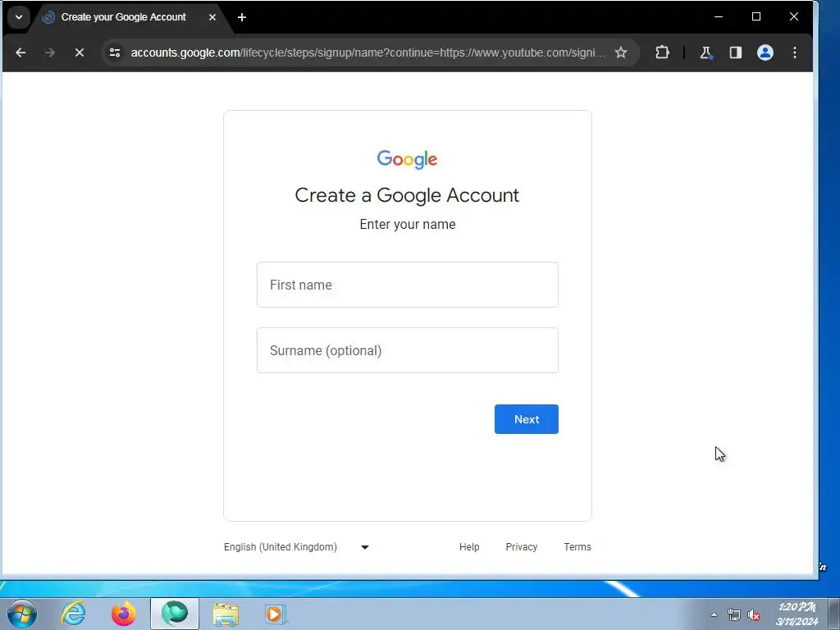Click the address bar URL

pyautogui.click(x=367, y=52)
